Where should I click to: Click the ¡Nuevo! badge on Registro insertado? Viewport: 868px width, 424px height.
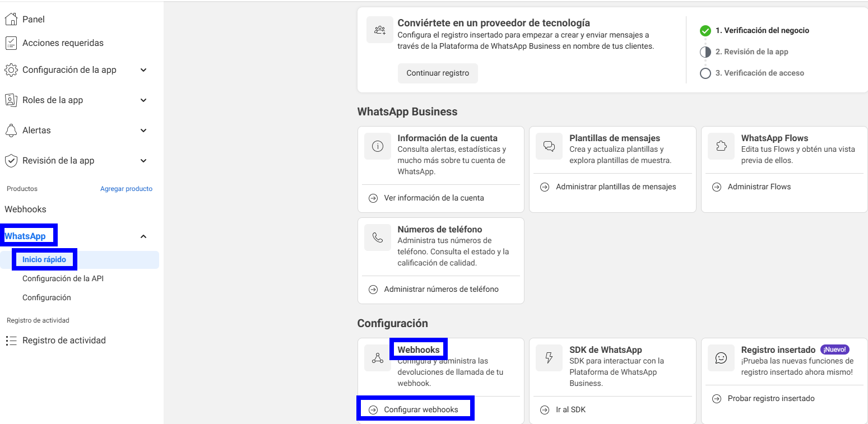(x=835, y=350)
